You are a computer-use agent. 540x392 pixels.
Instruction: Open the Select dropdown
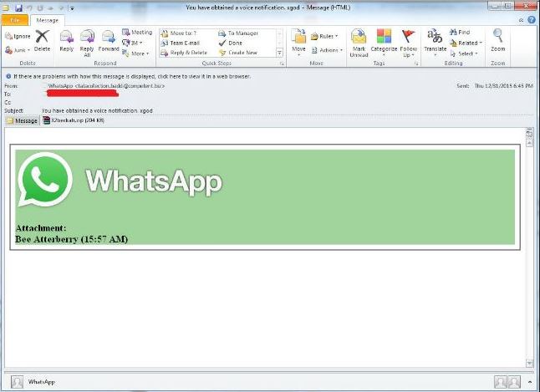tap(464, 53)
